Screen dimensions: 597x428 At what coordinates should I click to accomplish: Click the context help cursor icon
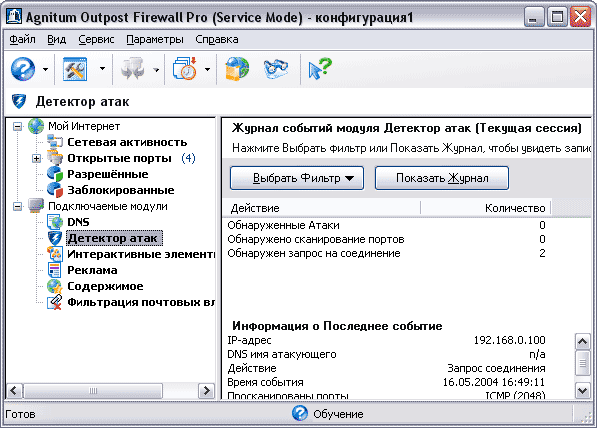click(320, 69)
